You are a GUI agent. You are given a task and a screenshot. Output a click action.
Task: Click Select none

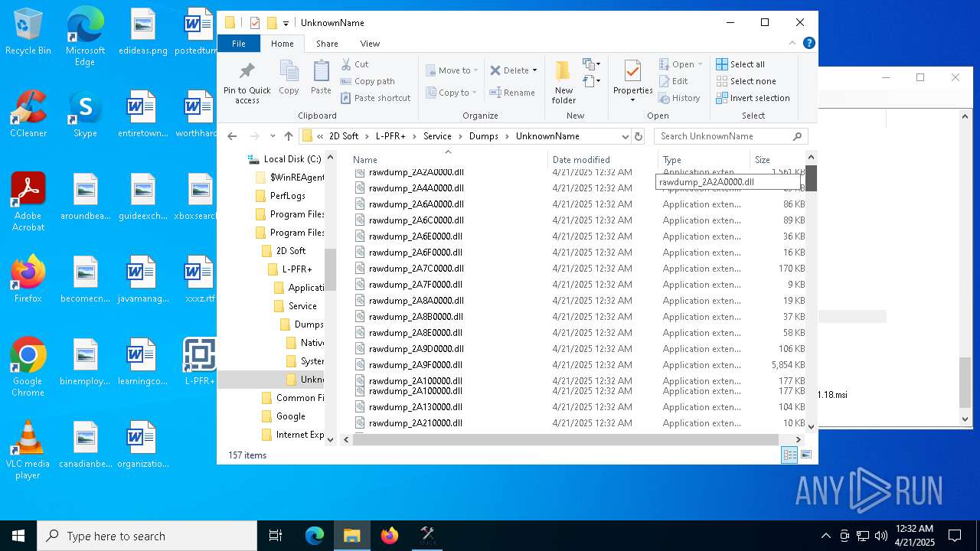746,81
